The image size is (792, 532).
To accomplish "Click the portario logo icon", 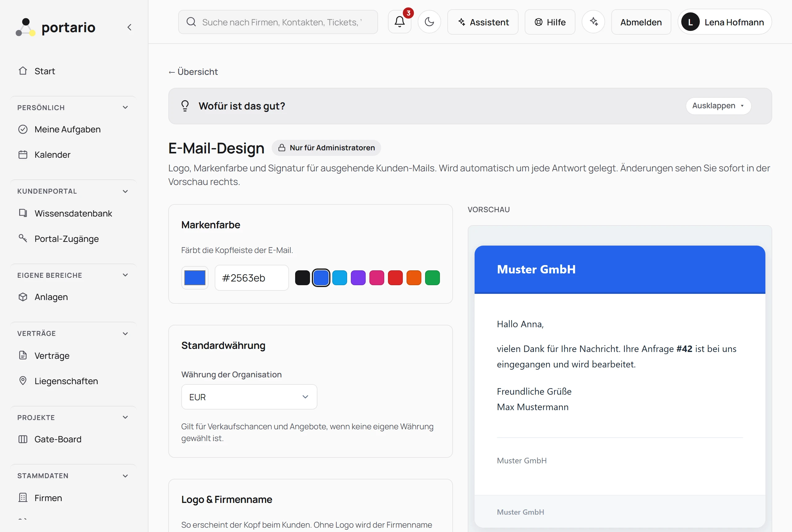I will [25, 27].
